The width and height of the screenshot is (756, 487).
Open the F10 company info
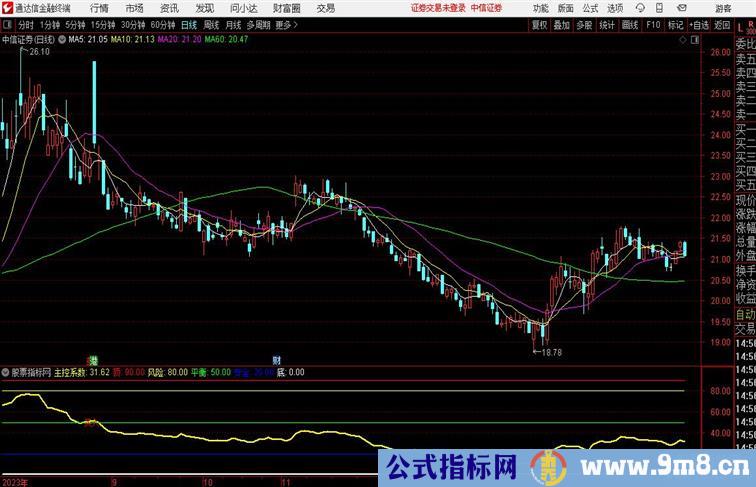point(653,24)
